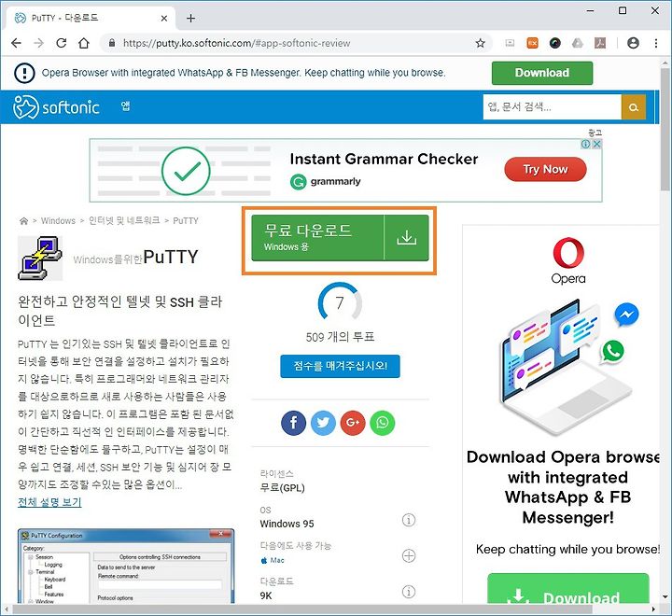Viewport: 672px width, 616px height.
Task: Click the Opera Browser banner text link
Action: tap(244, 73)
